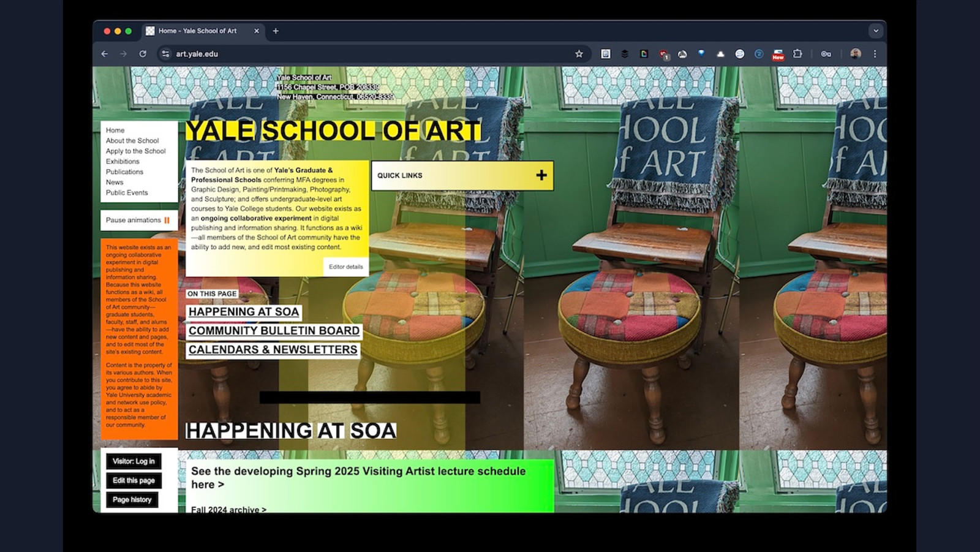Click Yale's Graduate & Professional Schools link
The width and height of the screenshot is (980, 552).
(x=262, y=175)
